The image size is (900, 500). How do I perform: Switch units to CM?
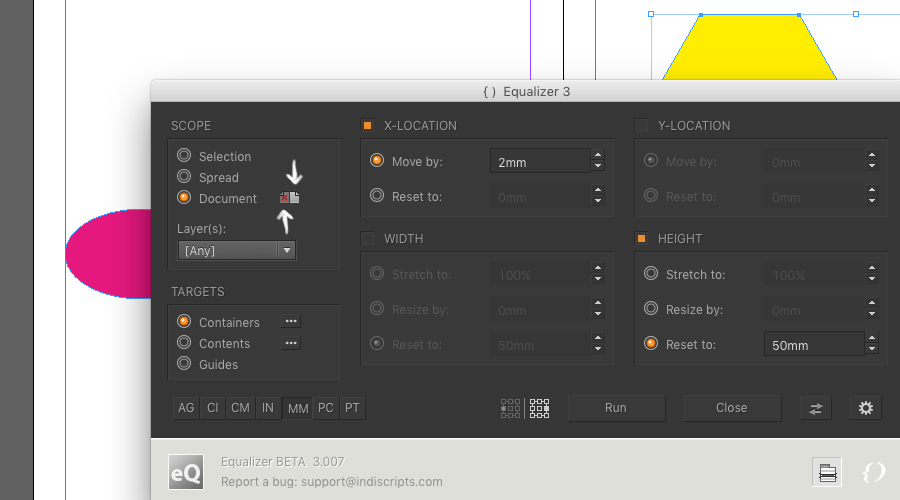click(x=240, y=408)
